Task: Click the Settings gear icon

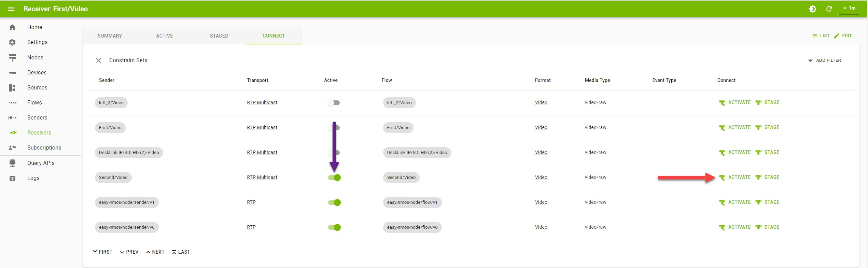Action: click(x=12, y=42)
